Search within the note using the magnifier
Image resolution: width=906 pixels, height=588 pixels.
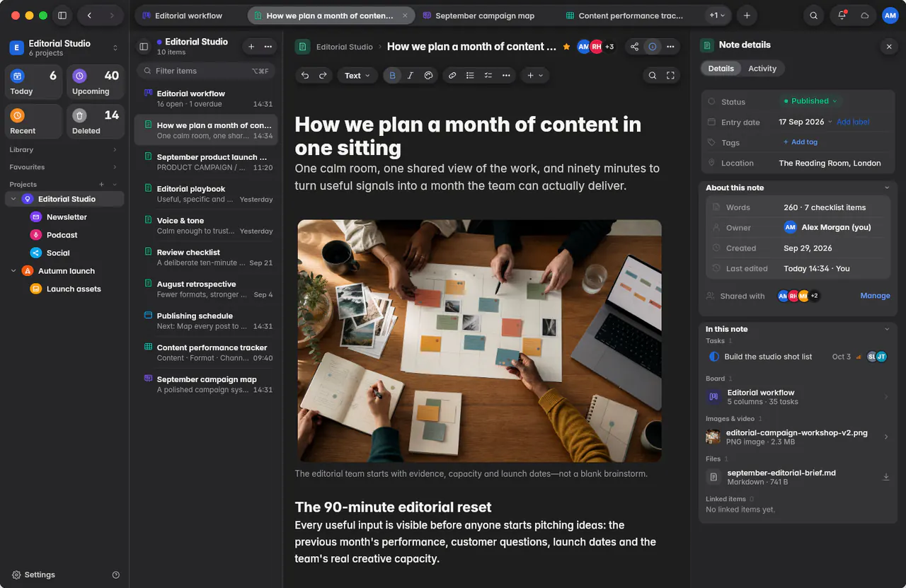(x=653, y=76)
